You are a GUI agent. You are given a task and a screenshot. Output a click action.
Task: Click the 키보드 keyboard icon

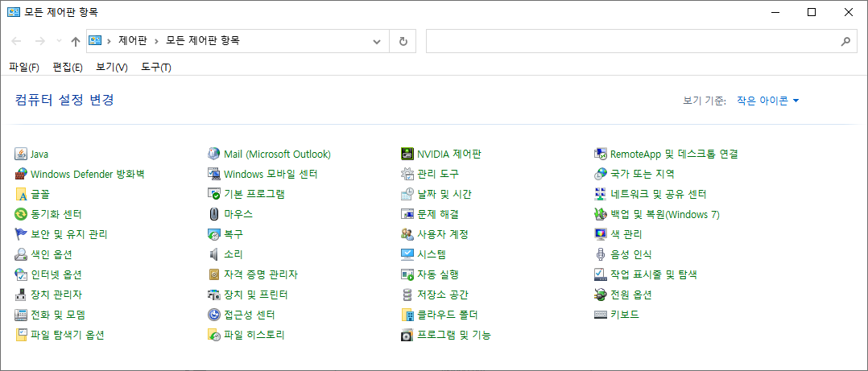point(600,315)
